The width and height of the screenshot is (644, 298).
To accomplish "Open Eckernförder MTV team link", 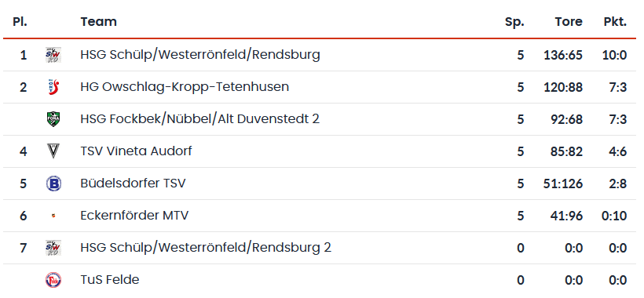I will coord(134,216).
